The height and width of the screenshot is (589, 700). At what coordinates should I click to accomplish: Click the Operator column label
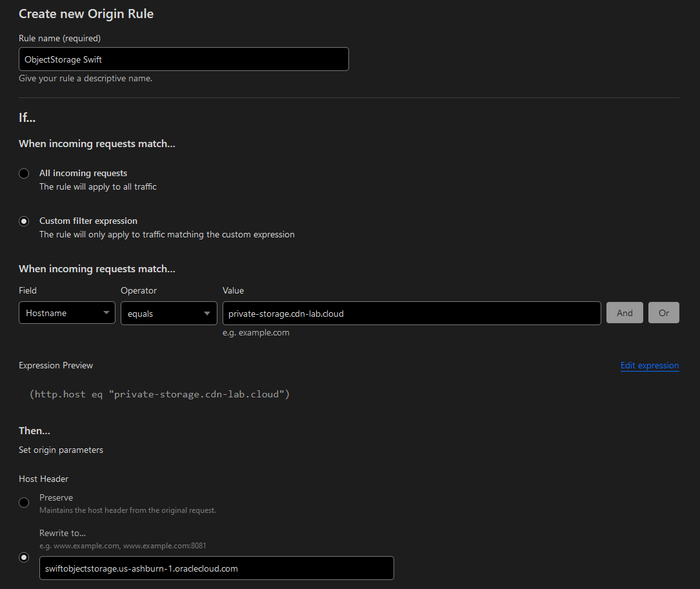point(139,290)
